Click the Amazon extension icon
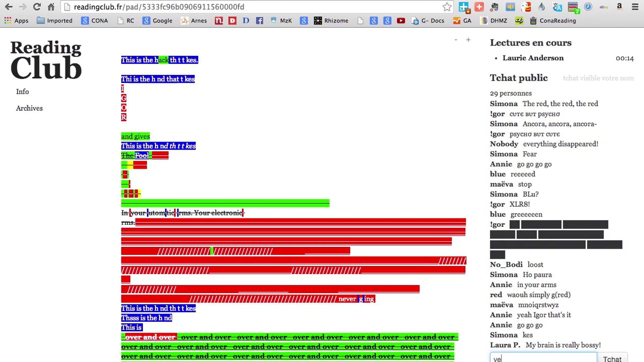Image resolution: width=644 pixels, height=362 pixels. pyautogui.click(x=619, y=7)
